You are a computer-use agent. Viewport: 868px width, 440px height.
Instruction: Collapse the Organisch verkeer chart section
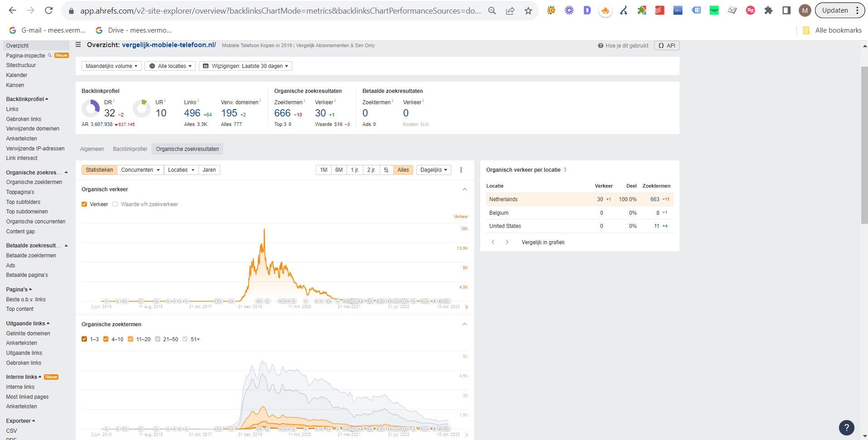point(465,189)
